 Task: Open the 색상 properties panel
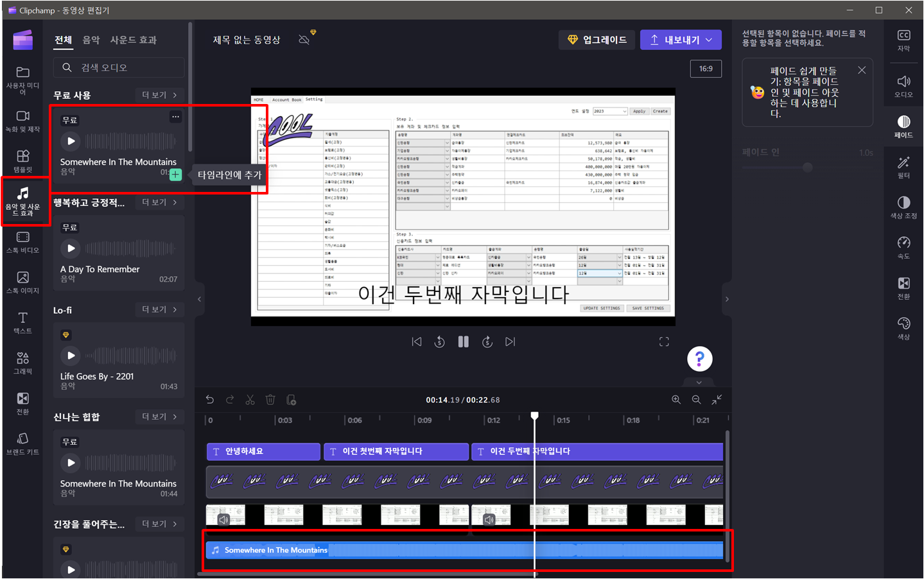903,328
